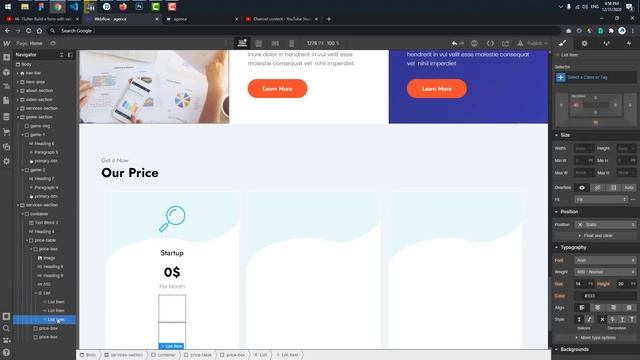
Task: Click the Width input in Size section
Action: 584,149
